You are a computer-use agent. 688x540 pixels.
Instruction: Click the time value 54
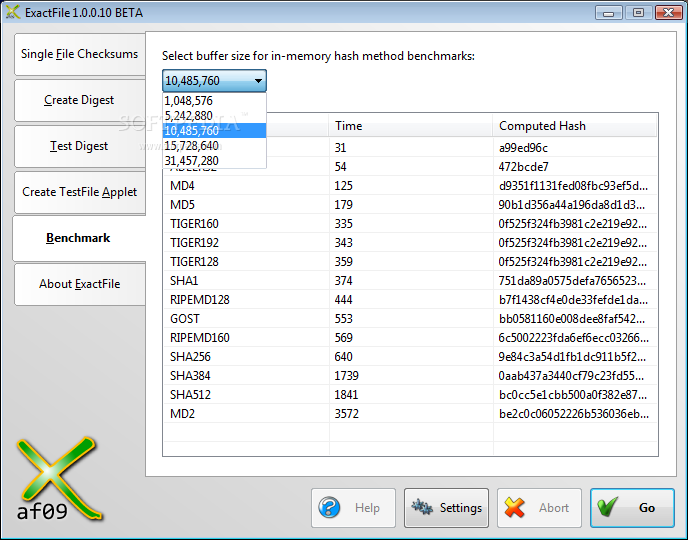coord(340,167)
